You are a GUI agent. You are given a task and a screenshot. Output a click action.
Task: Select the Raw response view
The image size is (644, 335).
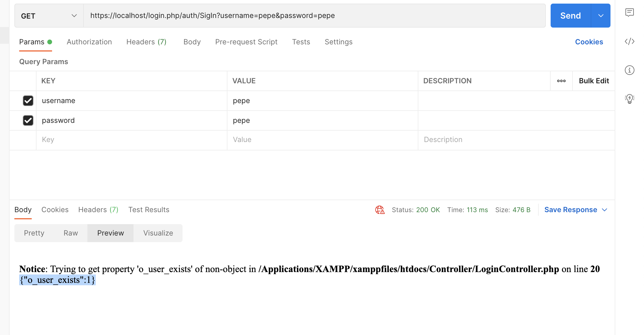coord(71,233)
